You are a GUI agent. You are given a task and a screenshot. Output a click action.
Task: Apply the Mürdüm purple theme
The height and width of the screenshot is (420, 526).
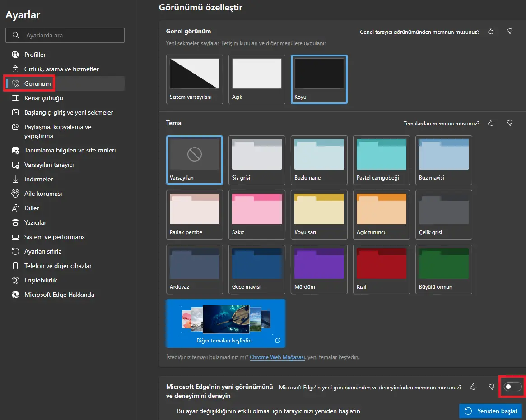click(x=319, y=269)
